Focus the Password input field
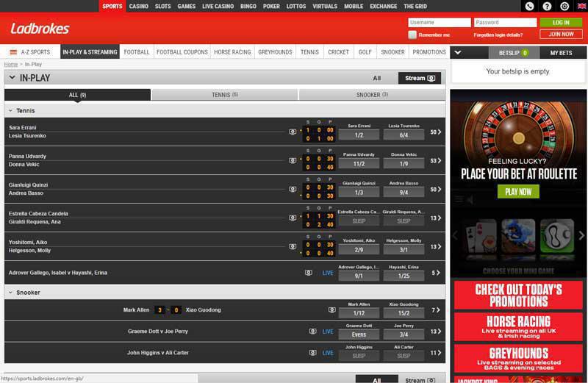 505,23
